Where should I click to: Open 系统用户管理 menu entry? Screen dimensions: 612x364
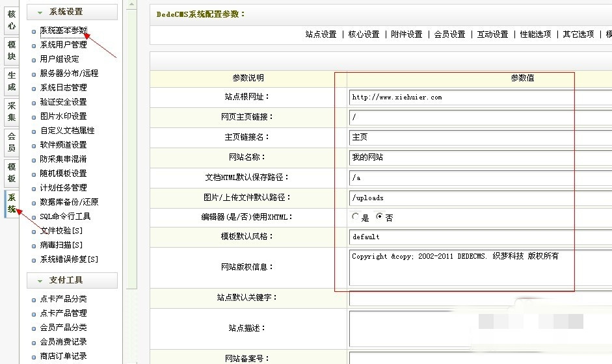pos(63,45)
